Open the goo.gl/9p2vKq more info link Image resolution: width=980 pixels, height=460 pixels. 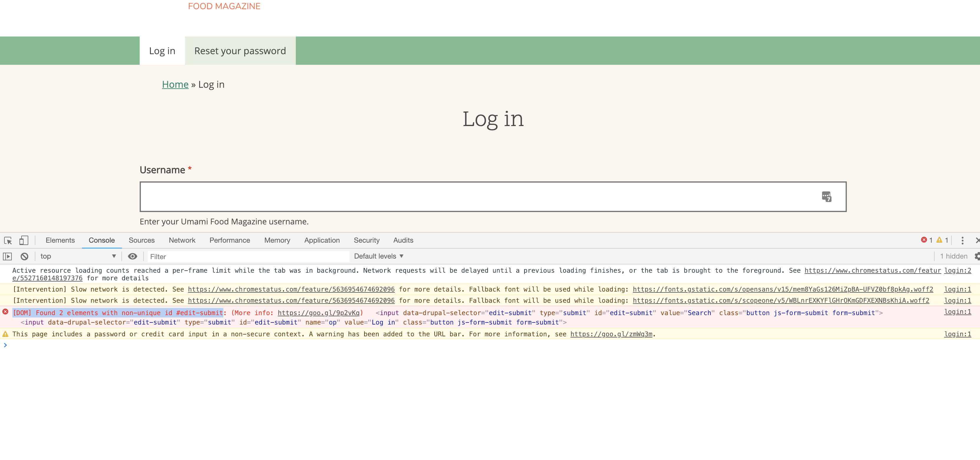(319, 313)
